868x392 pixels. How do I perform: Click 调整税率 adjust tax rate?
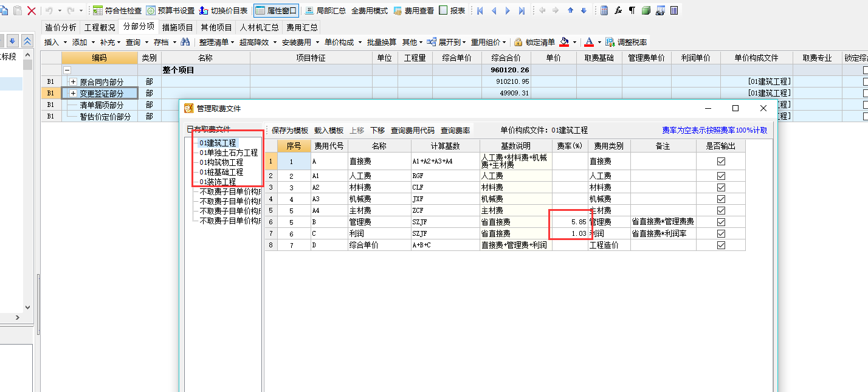click(626, 42)
